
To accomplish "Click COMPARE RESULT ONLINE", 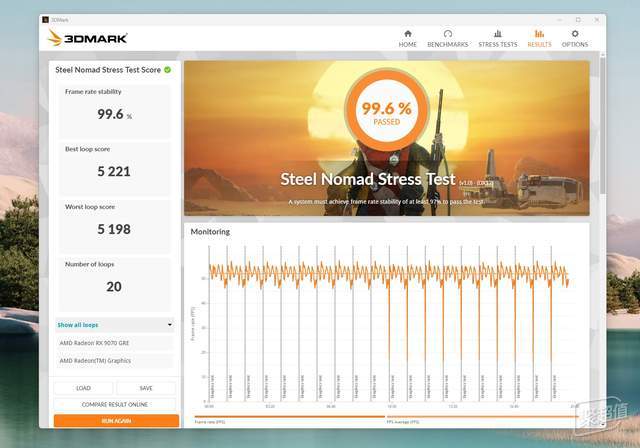I will pyautogui.click(x=115, y=404).
